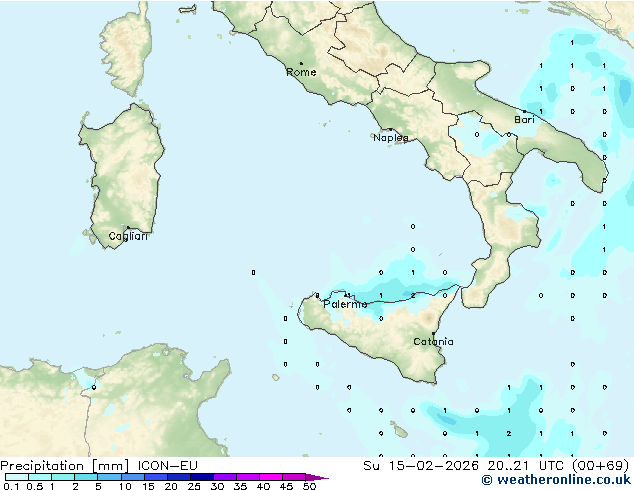Click the Palermo city label
634x490 pixels.
click(x=345, y=304)
